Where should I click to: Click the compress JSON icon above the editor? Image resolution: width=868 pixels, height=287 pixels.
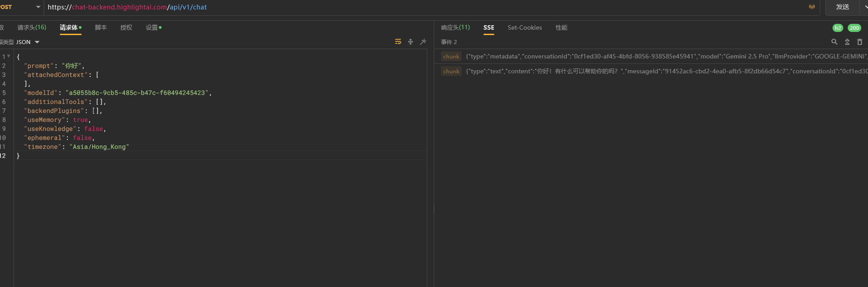pos(410,42)
